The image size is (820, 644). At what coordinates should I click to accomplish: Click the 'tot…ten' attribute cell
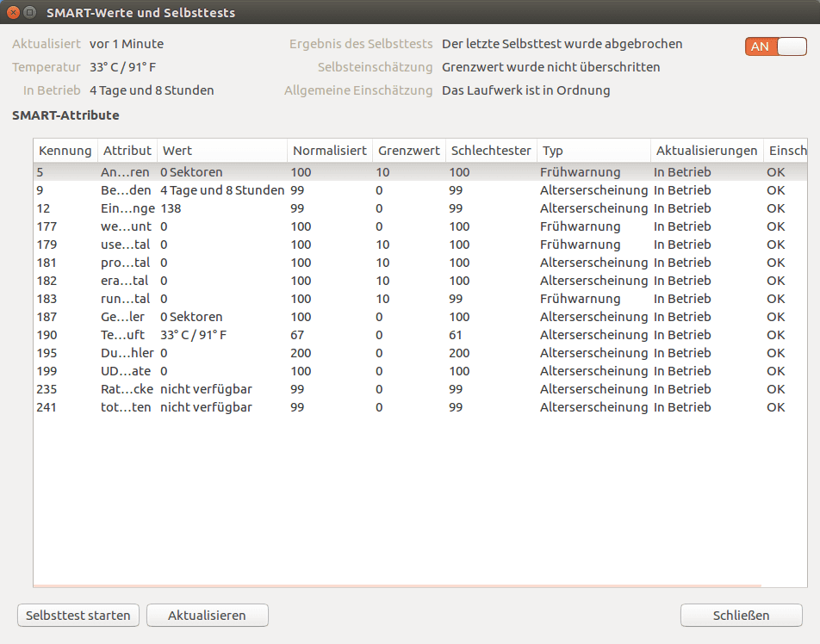126,407
